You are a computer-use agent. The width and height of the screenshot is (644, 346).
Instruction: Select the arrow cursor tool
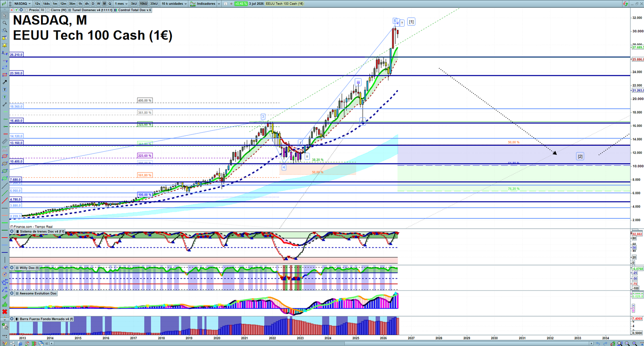point(5,16)
